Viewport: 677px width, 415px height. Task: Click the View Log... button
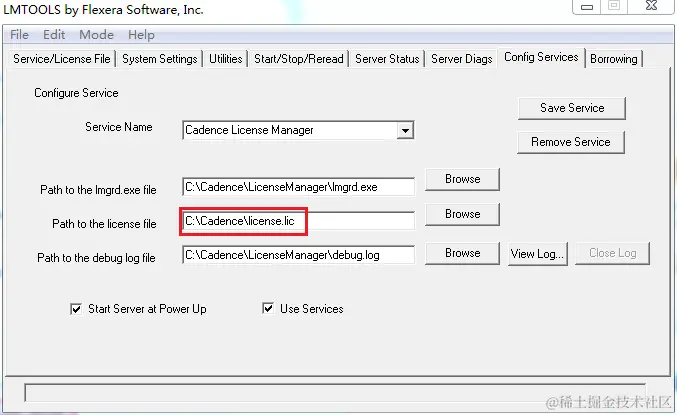tap(538, 253)
